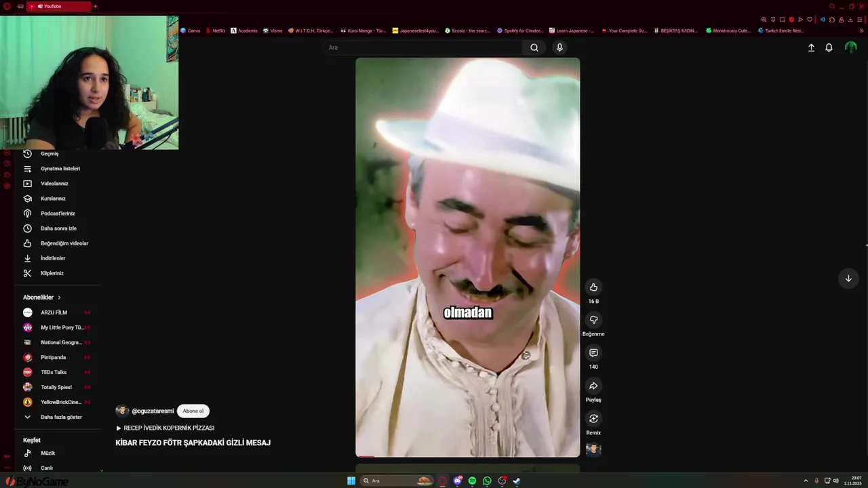The height and width of the screenshot is (488, 868).
Task: Open the browser main menu icon
Action: tap(859, 20)
